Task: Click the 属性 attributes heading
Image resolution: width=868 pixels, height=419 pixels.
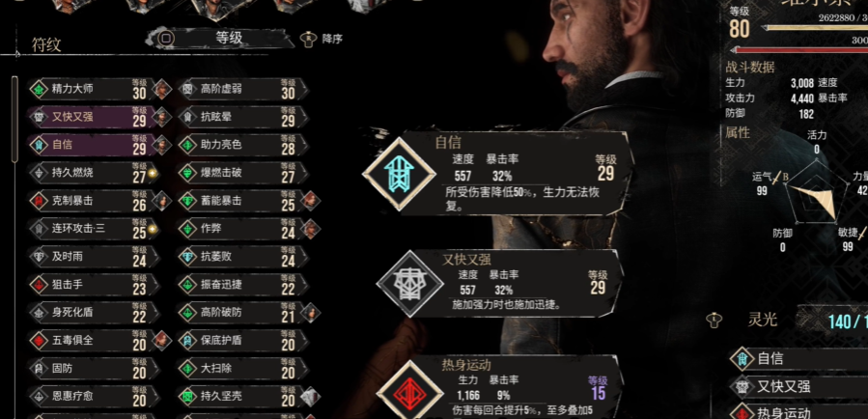Action: (738, 133)
